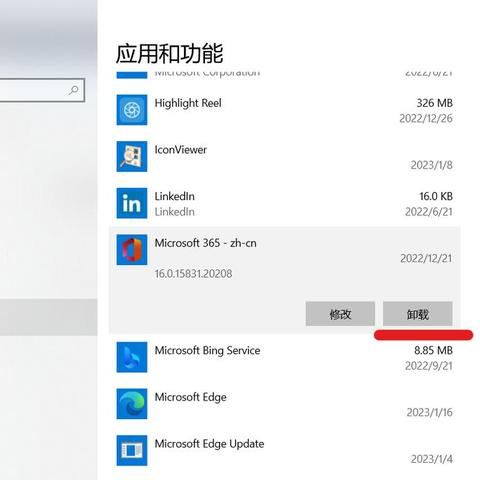Click the 2022/12/21 install date
Viewport: 480px width, 480px height.
[426, 258]
